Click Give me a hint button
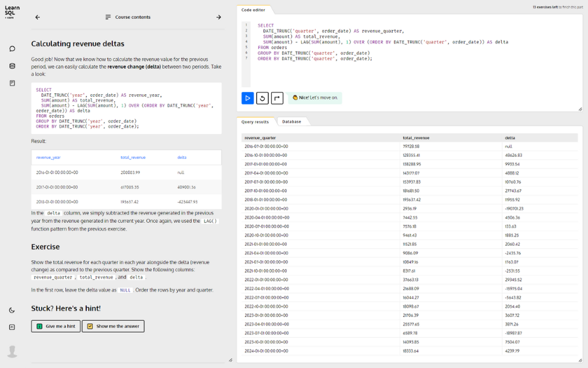Image resolution: width=588 pixels, height=368 pixels. click(56, 326)
